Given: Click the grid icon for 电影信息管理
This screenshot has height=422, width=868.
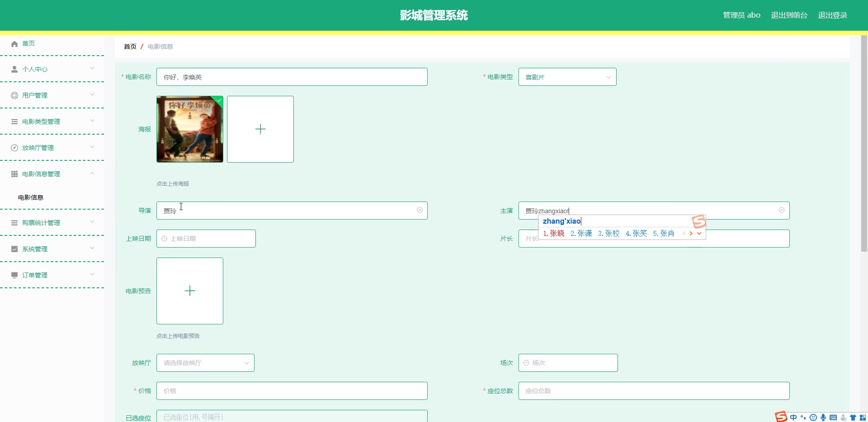Looking at the screenshot, I should (14, 174).
